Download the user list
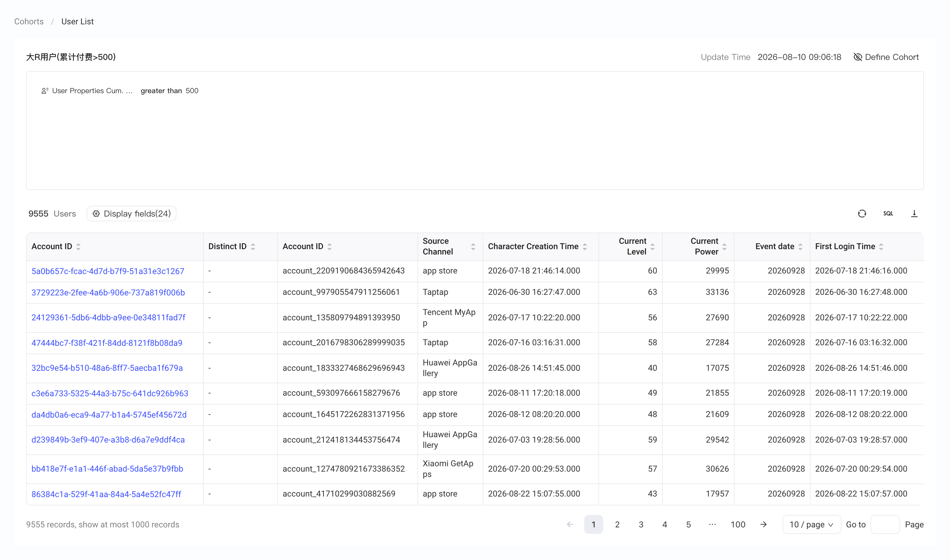The height and width of the screenshot is (560, 950). [x=914, y=214]
